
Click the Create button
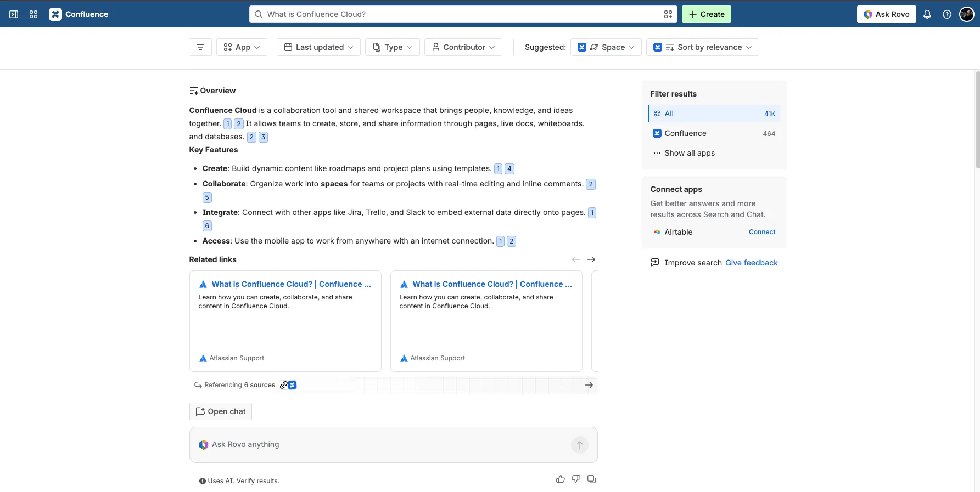[707, 14]
